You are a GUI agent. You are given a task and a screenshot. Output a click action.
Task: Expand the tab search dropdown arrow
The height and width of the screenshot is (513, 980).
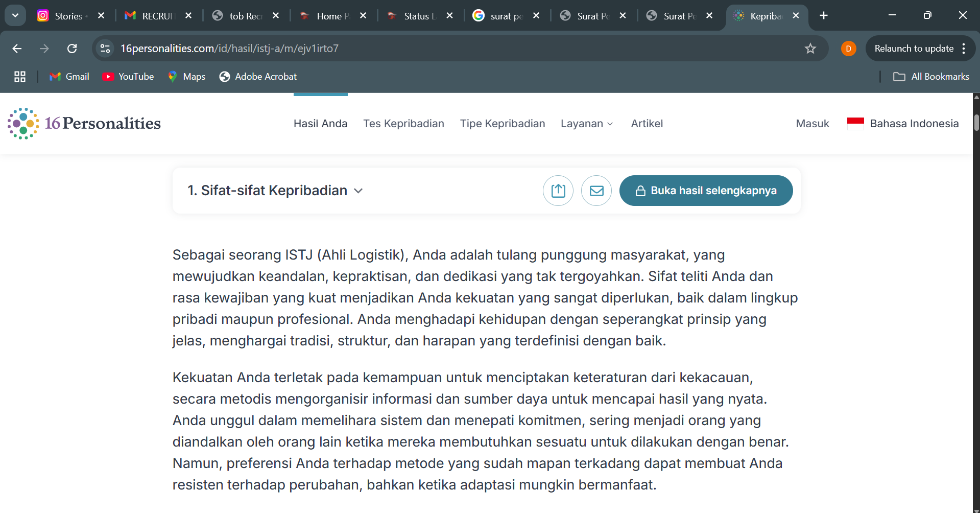click(x=15, y=16)
